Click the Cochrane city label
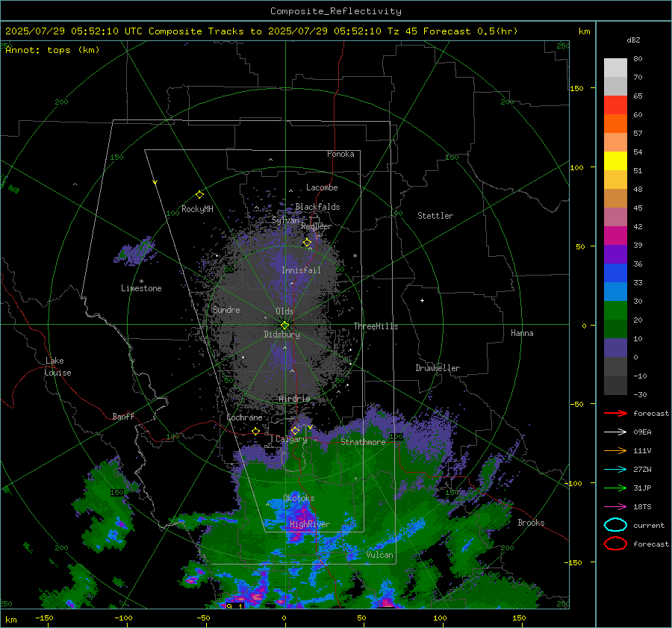Screen dimensions: 672x628 pos(244,417)
